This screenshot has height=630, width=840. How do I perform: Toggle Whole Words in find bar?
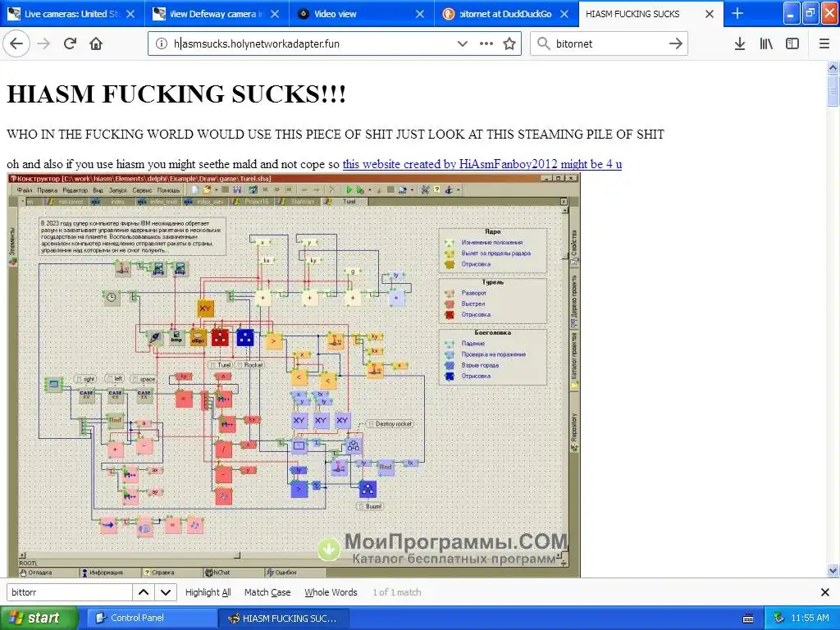point(331,592)
